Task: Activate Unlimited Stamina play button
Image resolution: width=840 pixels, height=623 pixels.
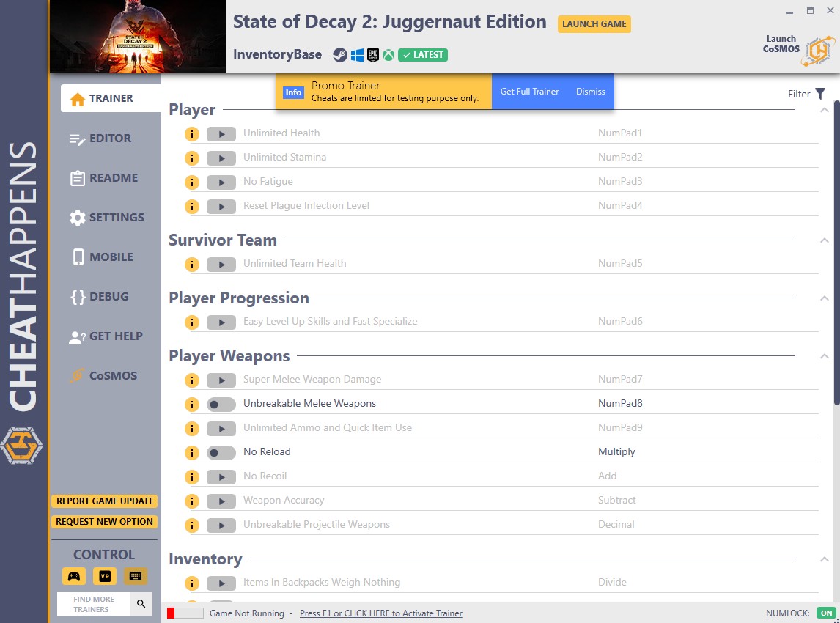Action: click(x=221, y=158)
